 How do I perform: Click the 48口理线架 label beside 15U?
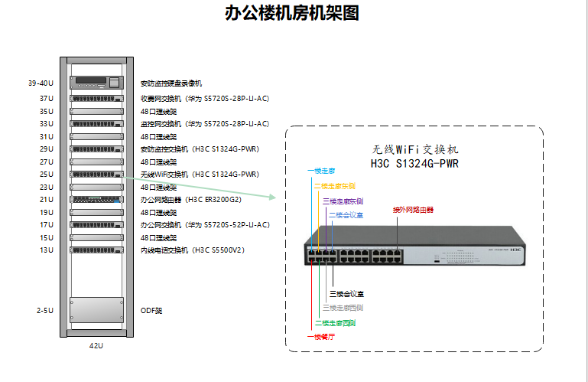158,238
